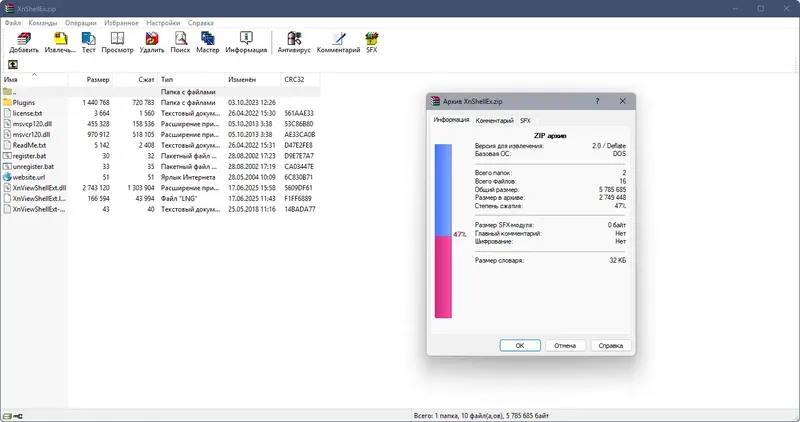This screenshot has height=422, width=800.
Task: Open the Поиск (Find) tool
Action: [x=180, y=39]
